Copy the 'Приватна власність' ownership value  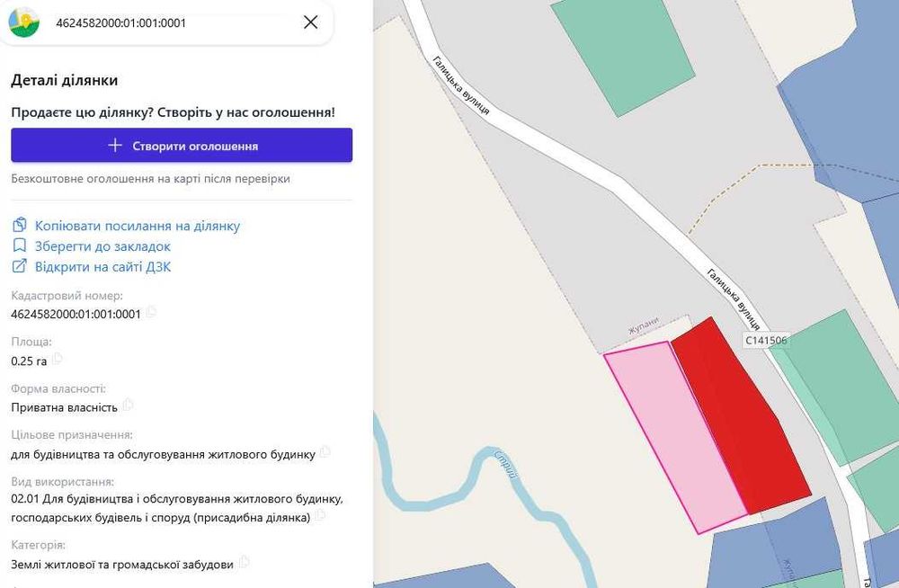click(x=128, y=405)
